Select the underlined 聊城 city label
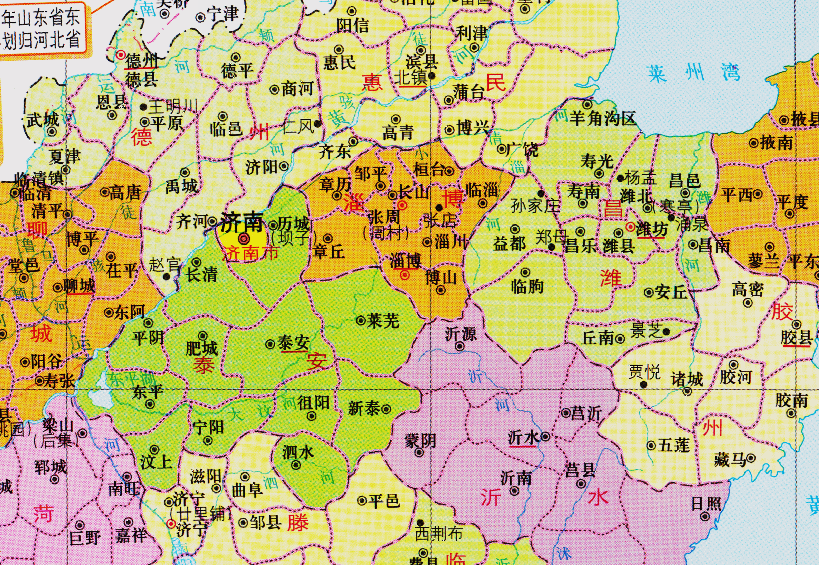The image size is (819, 565). tap(79, 286)
